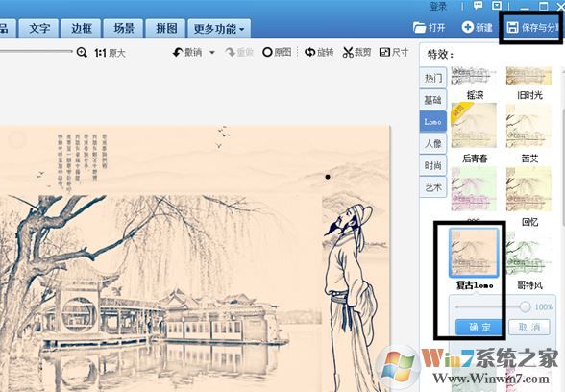This screenshot has width=565, height=392.
Task: Switch to the 场景 tab
Action: point(124,29)
